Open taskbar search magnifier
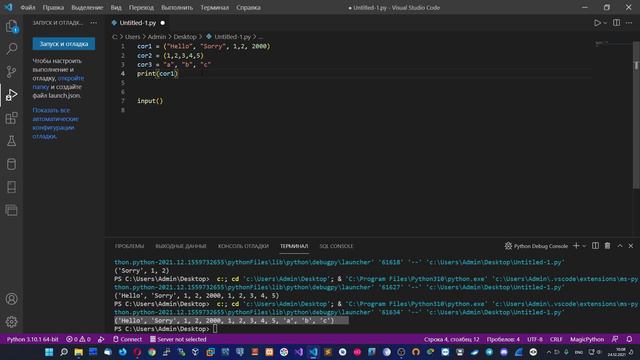Image resolution: width=640 pixels, height=360 pixels. pos(64,352)
